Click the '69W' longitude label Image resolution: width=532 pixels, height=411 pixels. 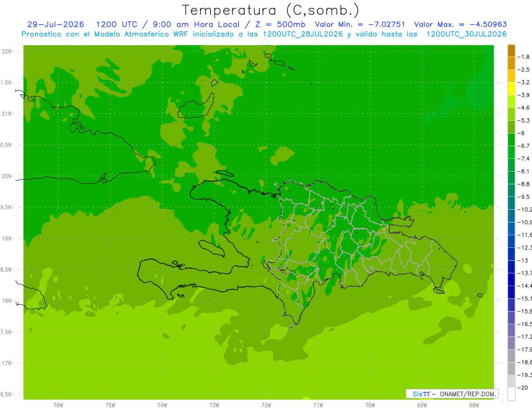422,405
